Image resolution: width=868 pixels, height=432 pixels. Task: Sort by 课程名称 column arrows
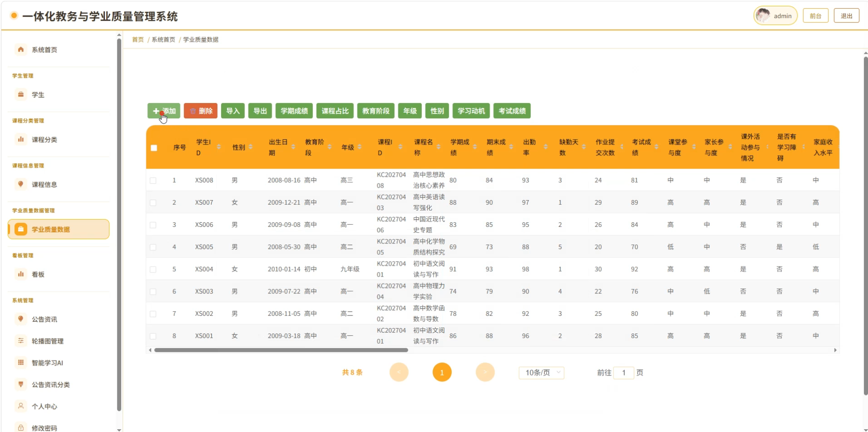[x=439, y=147]
